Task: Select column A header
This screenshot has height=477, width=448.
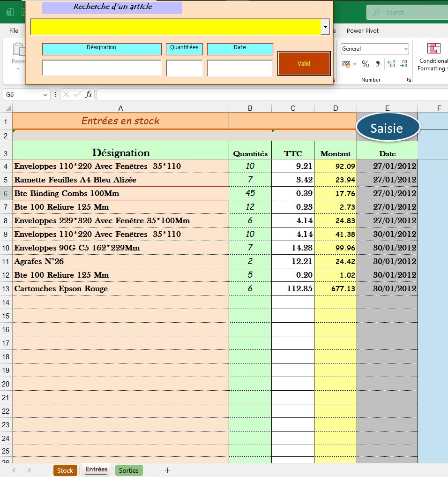Action: [120, 108]
